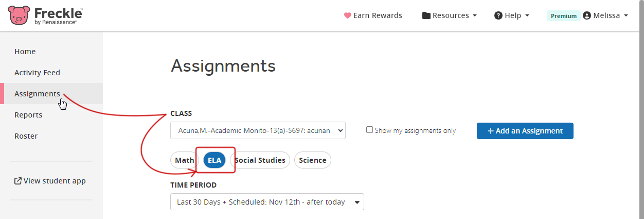The height and width of the screenshot is (219, 644).
Task: Open the Help menu
Action: pos(512,15)
